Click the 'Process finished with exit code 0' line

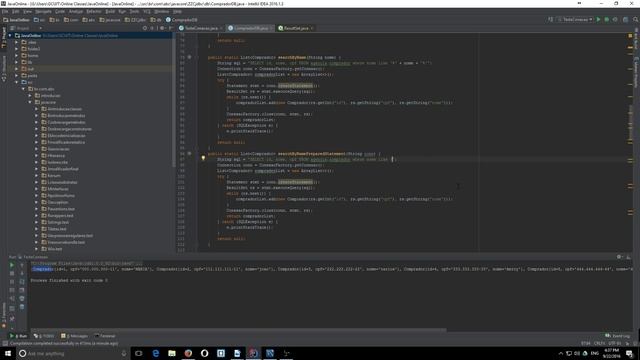click(69, 280)
